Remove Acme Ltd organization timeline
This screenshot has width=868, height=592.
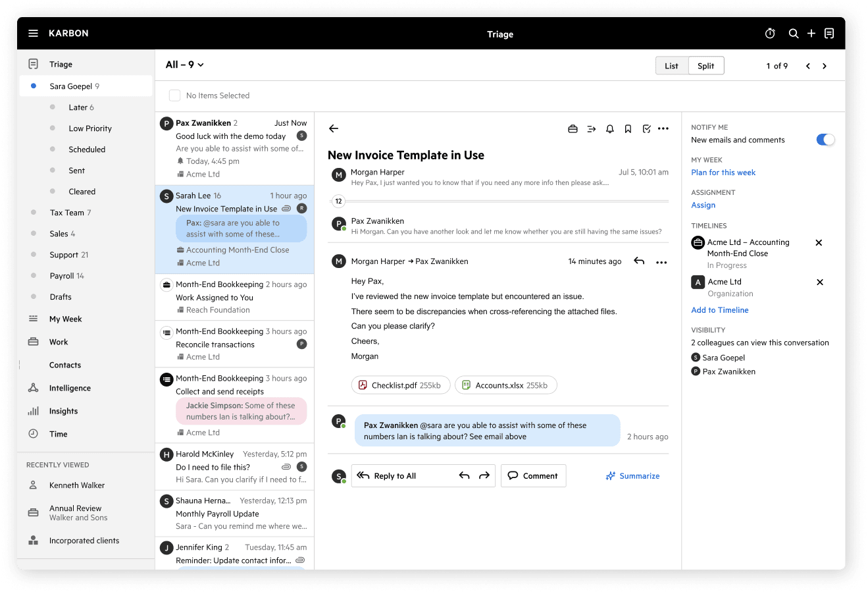tap(820, 282)
